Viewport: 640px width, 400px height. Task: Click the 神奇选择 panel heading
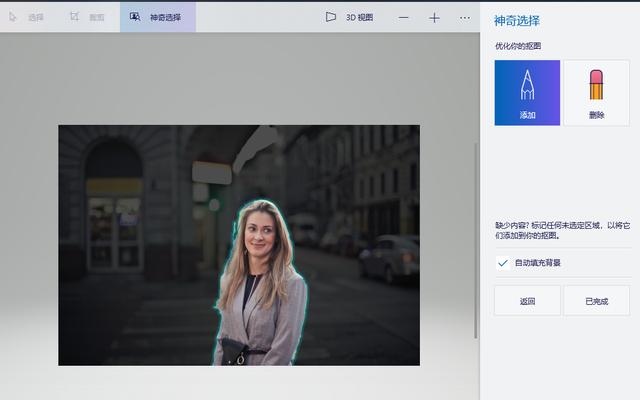[515, 20]
